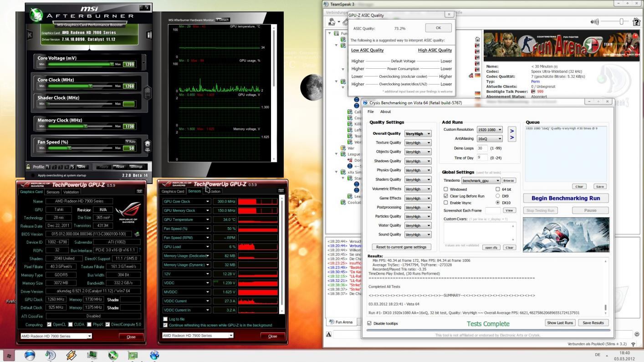Click the Demo Loops input field
644x362 pixels.
[482, 148]
